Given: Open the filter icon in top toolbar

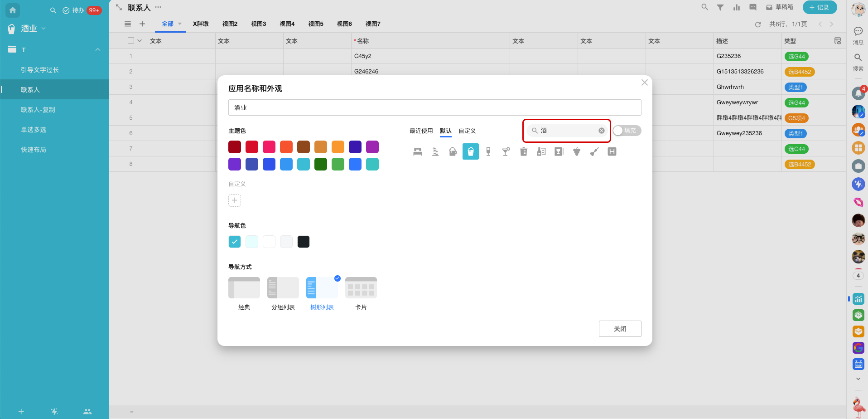Looking at the screenshot, I should pyautogui.click(x=720, y=7).
